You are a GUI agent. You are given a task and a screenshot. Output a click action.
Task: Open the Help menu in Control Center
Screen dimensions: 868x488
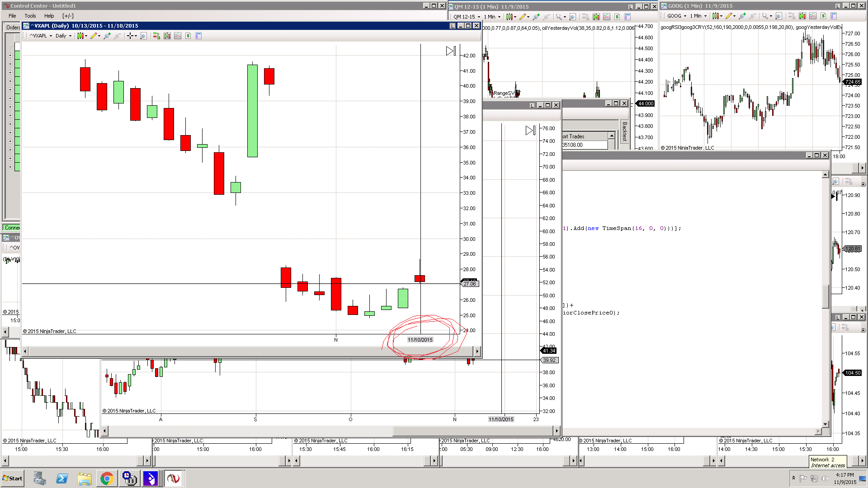(49, 16)
